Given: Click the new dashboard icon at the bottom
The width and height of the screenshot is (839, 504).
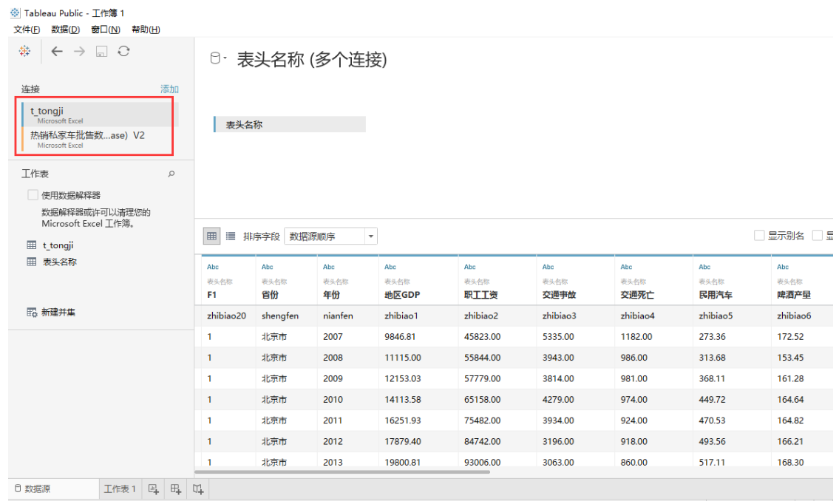Looking at the screenshot, I should [175, 489].
